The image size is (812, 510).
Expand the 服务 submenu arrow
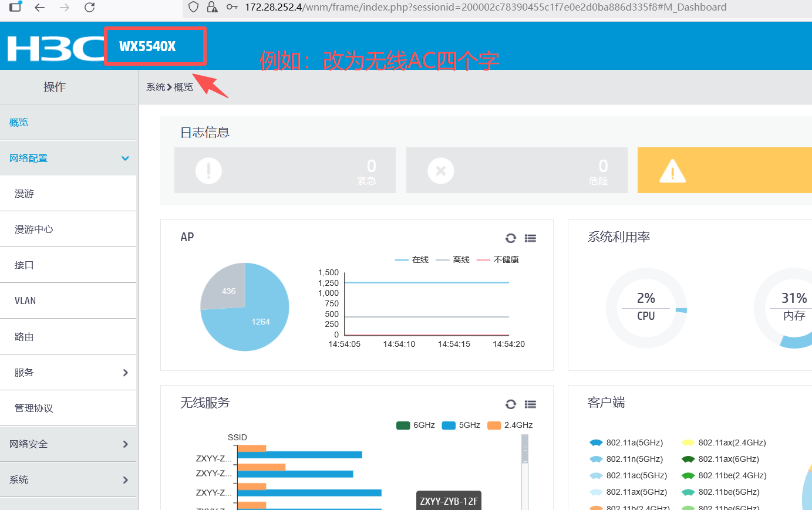(x=125, y=373)
